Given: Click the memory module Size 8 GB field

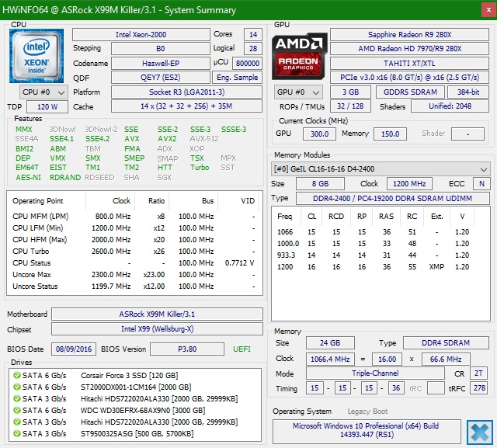Looking at the screenshot, I should (320, 184).
